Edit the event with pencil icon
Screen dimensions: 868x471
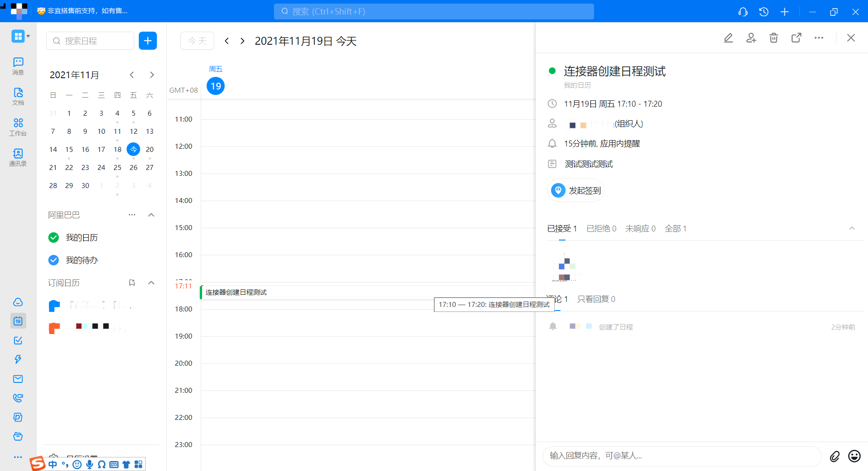(x=728, y=38)
